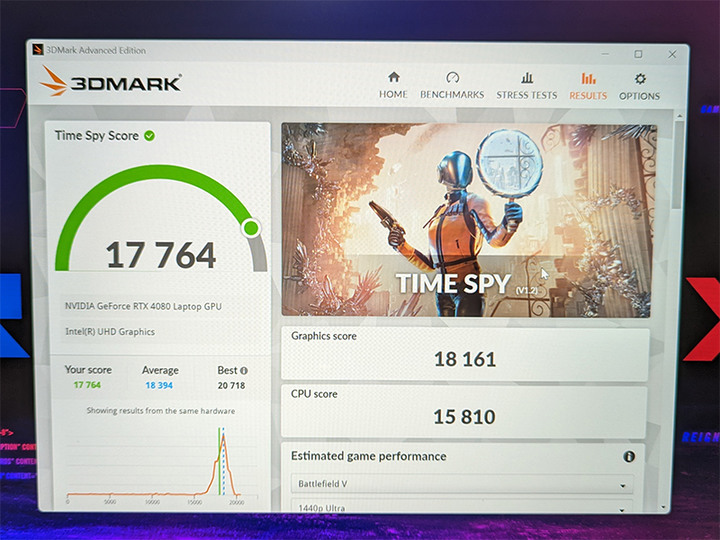The image size is (720, 540).
Task: Switch to the BENCHMARKS label
Action: tap(452, 95)
